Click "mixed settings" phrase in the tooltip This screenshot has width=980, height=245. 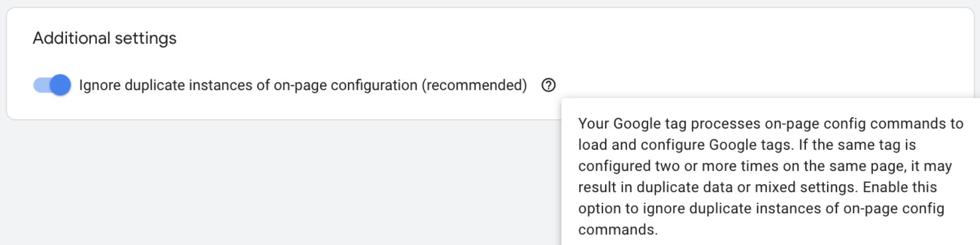(x=811, y=187)
